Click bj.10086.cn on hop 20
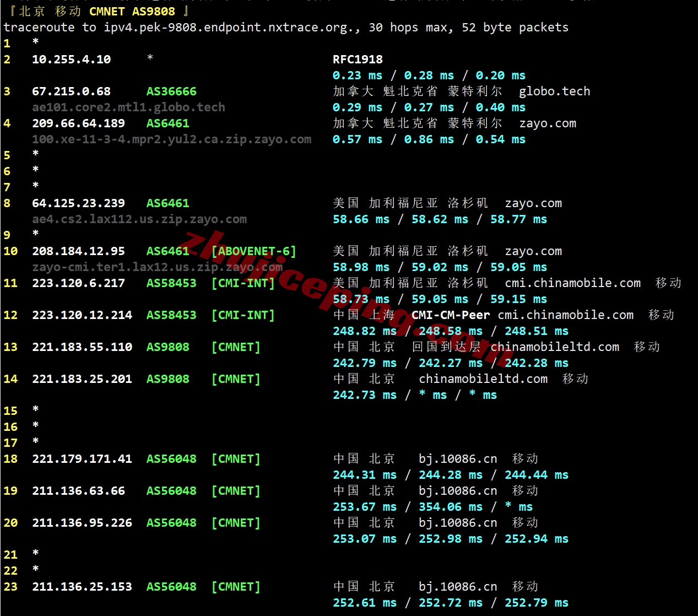This screenshot has width=698, height=616. point(458,523)
